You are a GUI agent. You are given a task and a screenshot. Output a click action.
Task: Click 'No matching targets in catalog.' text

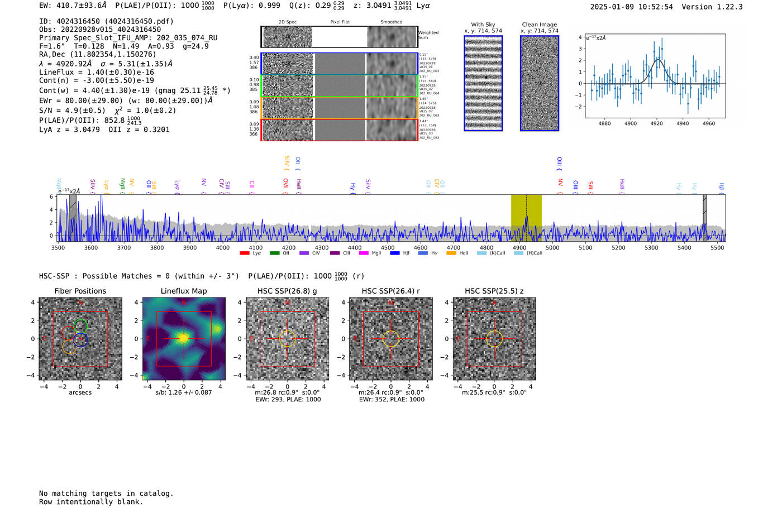tap(106, 493)
